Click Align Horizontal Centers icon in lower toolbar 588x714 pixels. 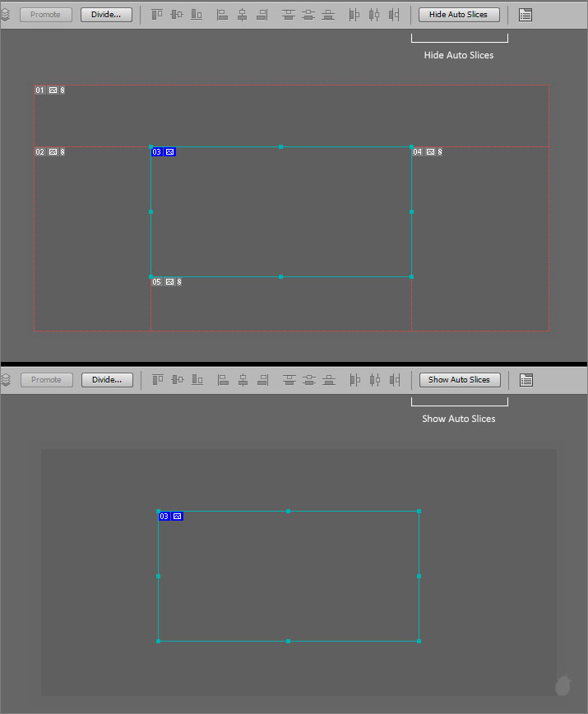(x=243, y=380)
